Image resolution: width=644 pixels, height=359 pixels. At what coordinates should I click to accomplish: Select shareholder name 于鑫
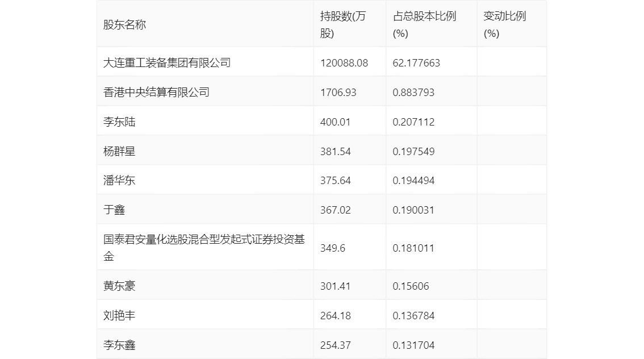pos(114,210)
